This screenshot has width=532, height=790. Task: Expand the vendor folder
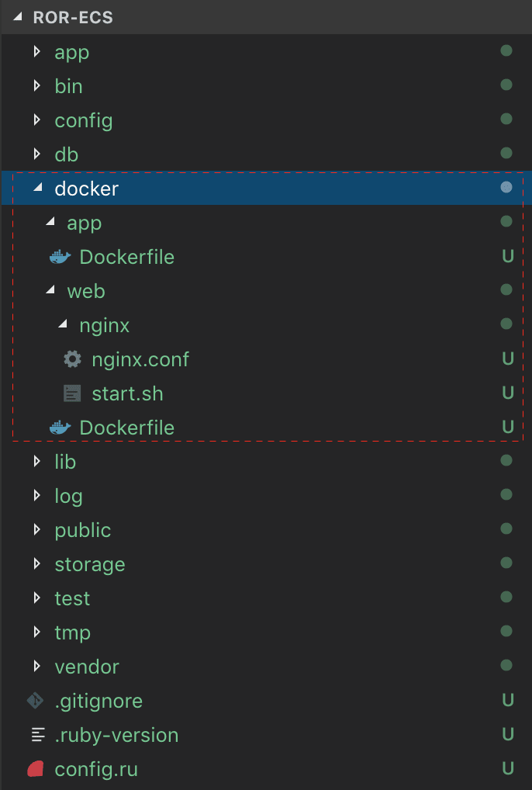pyautogui.click(x=36, y=666)
